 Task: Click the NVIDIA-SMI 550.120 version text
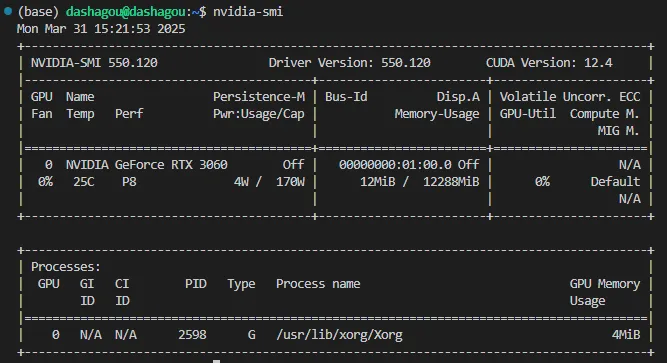click(94, 63)
